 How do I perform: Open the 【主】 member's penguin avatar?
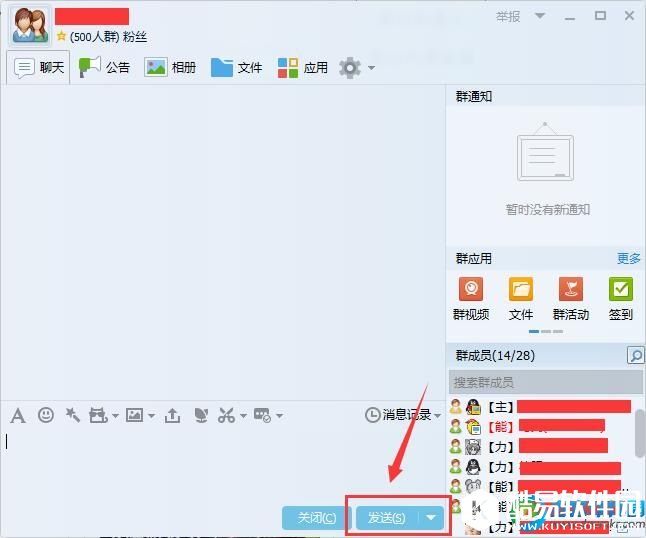pyautogui.click(x=473, y=407)
